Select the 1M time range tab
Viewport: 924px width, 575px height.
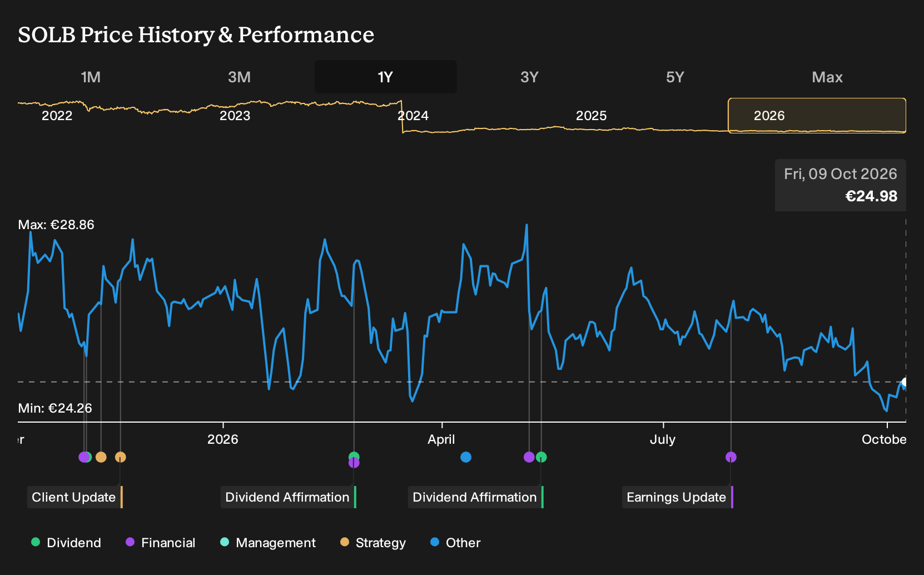(x=91, y=77)
